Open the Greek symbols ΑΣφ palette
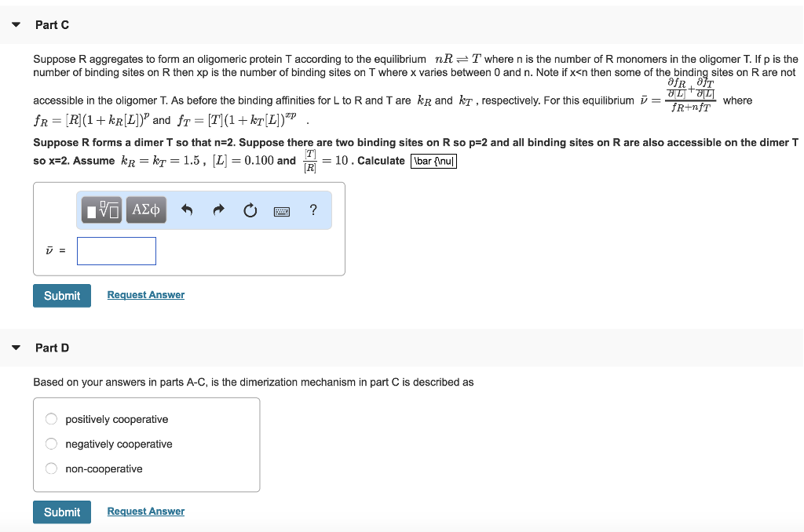 146,210
